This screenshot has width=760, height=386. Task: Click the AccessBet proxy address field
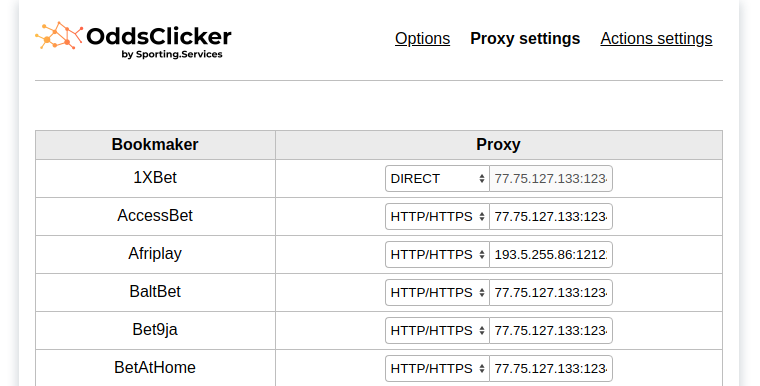pos(551,216)
